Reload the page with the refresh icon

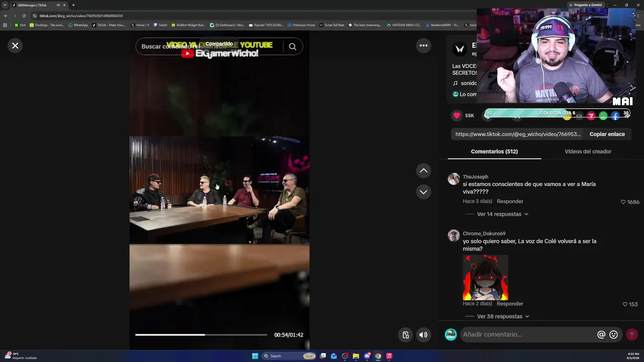point(24,16)
